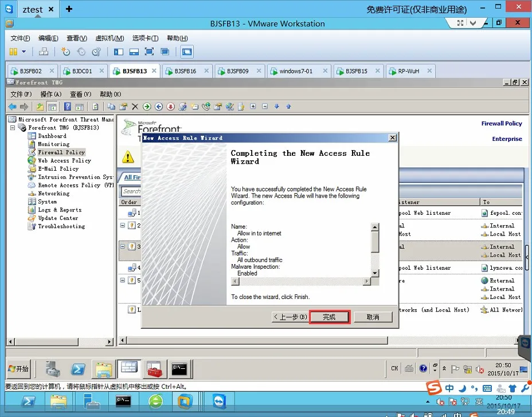The height and width of the screenshot is (417, 532).
Task: Open the All Firewall Policy tab
Action: click(x=132, y=178)
